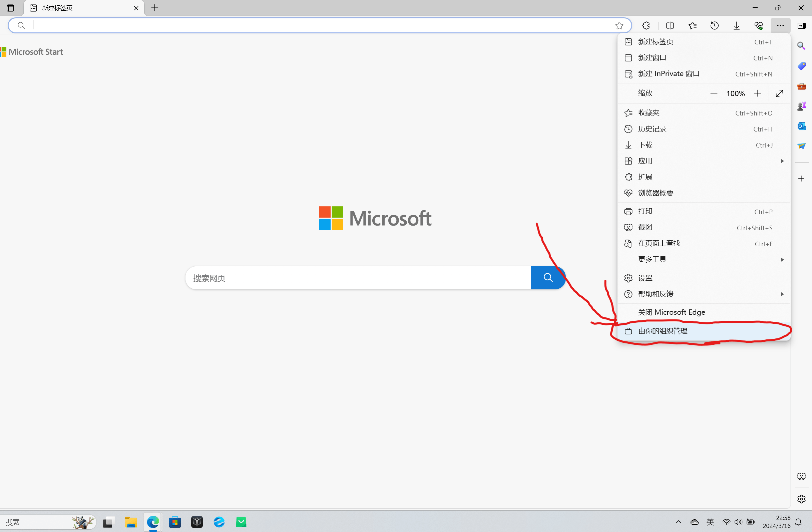Screen dimensions: 812x532
Task: Open 历史记录 from the menu
Action: coord(704,128)
